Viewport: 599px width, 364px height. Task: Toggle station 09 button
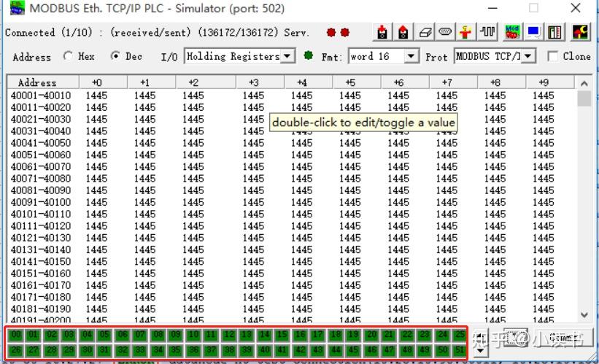click(x=175, y=335)
